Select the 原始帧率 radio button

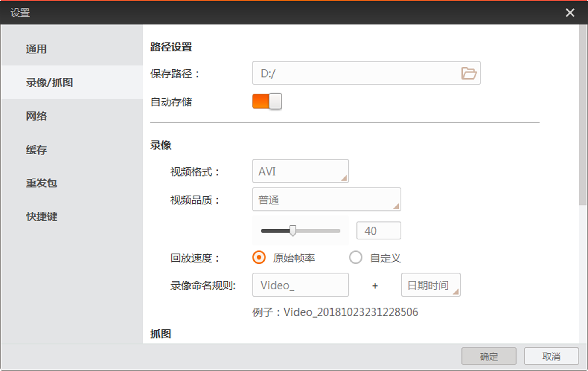coord(259,258)
